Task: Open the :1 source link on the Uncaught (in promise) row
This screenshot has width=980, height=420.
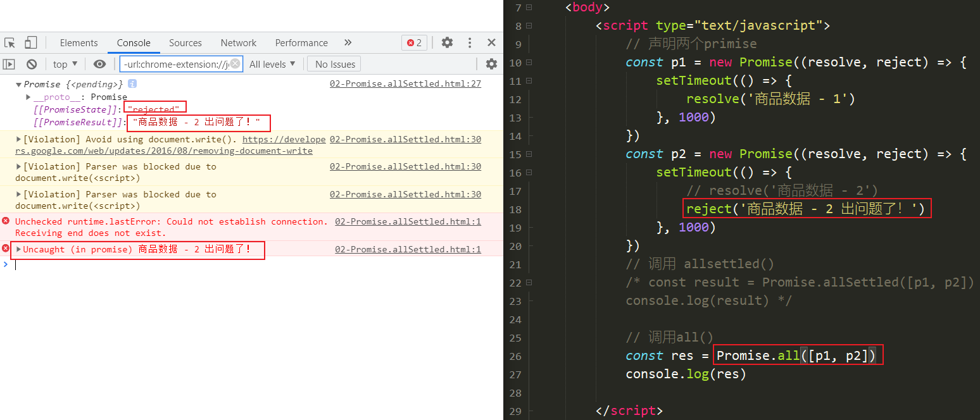Action: [x=408, y=249]
